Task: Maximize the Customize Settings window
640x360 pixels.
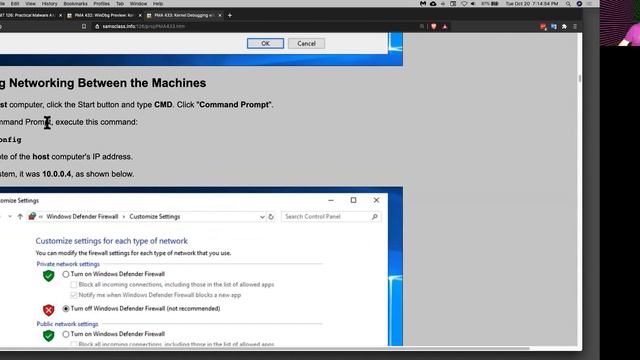Action: [x=353, y=200]
